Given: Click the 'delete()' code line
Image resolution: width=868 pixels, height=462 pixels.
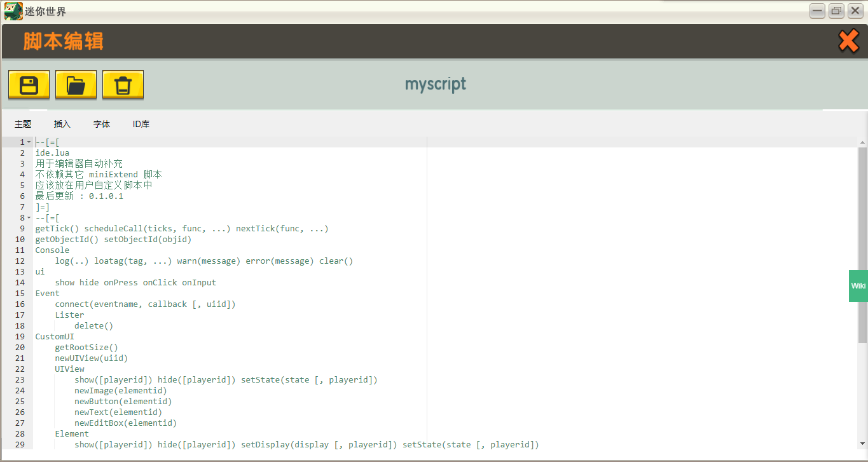Looking at the screenshot, I should [x=93, y=326].
